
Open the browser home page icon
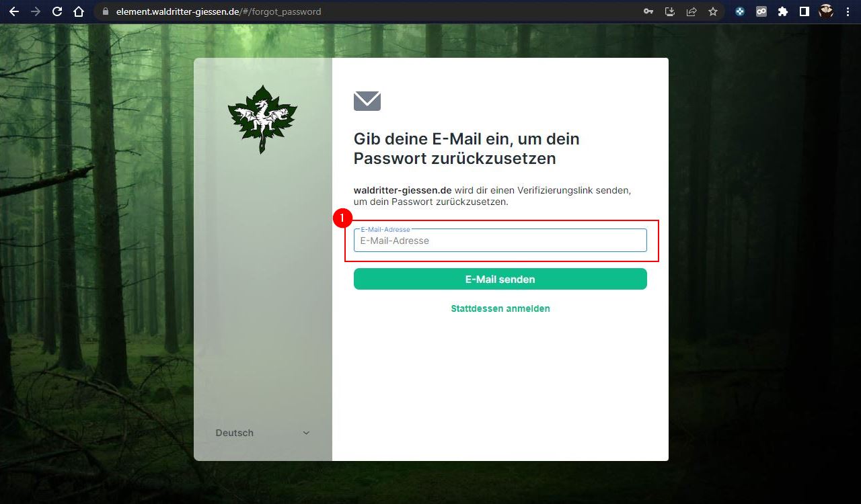[79, 11]
